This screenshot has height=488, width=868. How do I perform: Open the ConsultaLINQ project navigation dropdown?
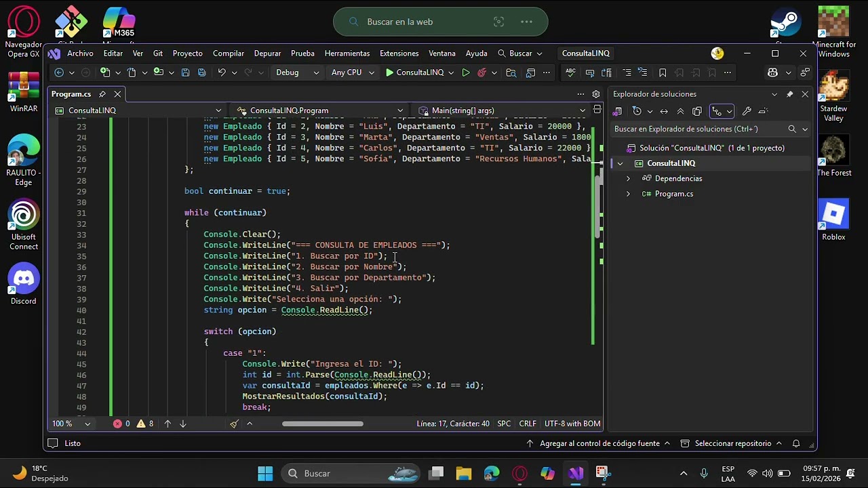(x=138, y=110)
